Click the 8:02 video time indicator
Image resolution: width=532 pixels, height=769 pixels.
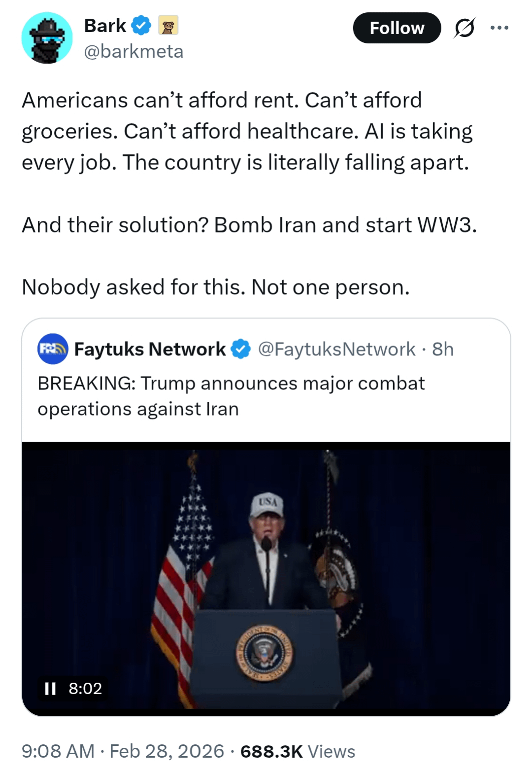click(85, 688)
